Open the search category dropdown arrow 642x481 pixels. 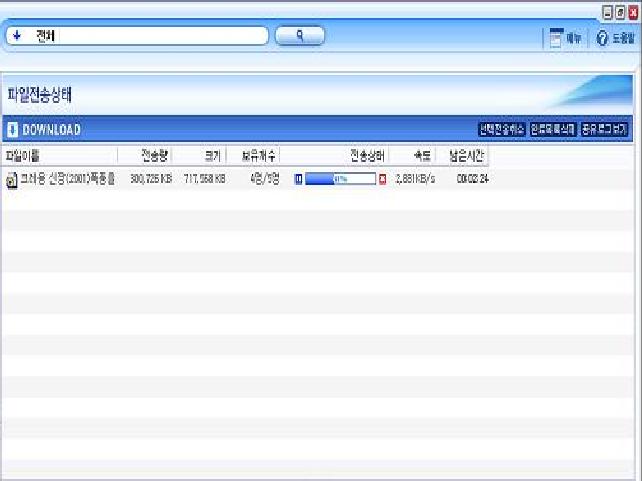(x=17, y=35)
